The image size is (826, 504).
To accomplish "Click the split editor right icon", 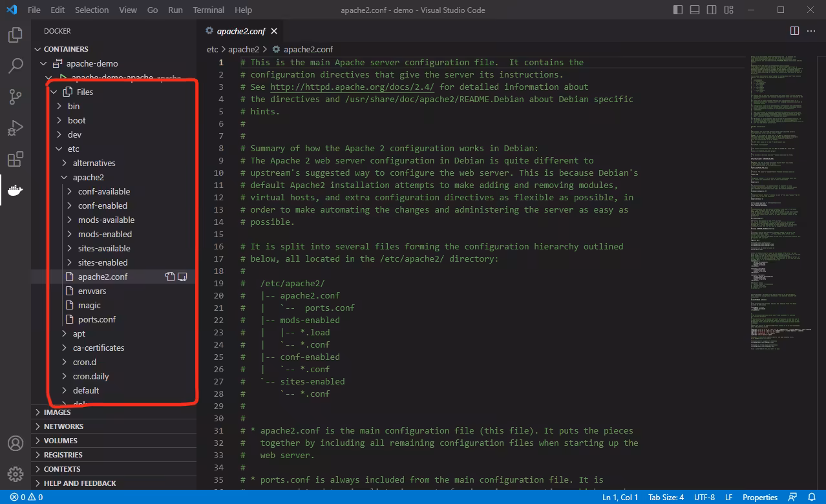I will [x=794, y=31].
